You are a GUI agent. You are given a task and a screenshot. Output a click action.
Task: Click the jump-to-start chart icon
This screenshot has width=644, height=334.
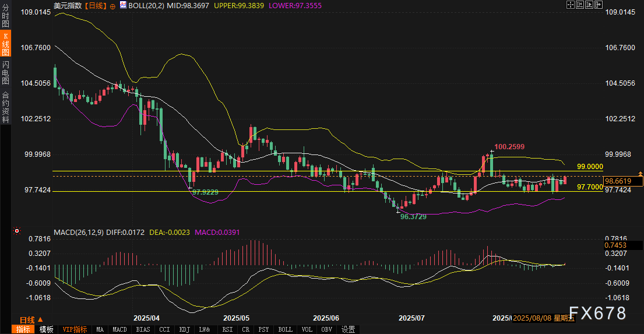579,5
